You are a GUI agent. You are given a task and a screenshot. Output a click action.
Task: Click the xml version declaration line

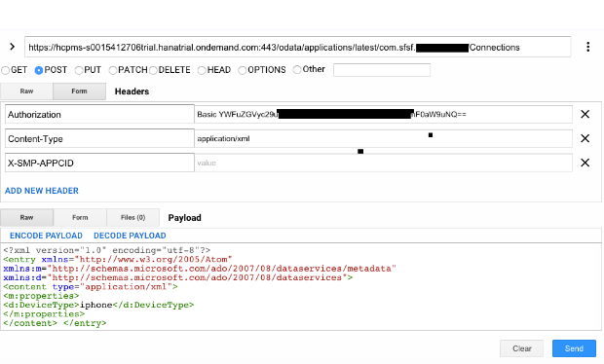tap(107, 250)
